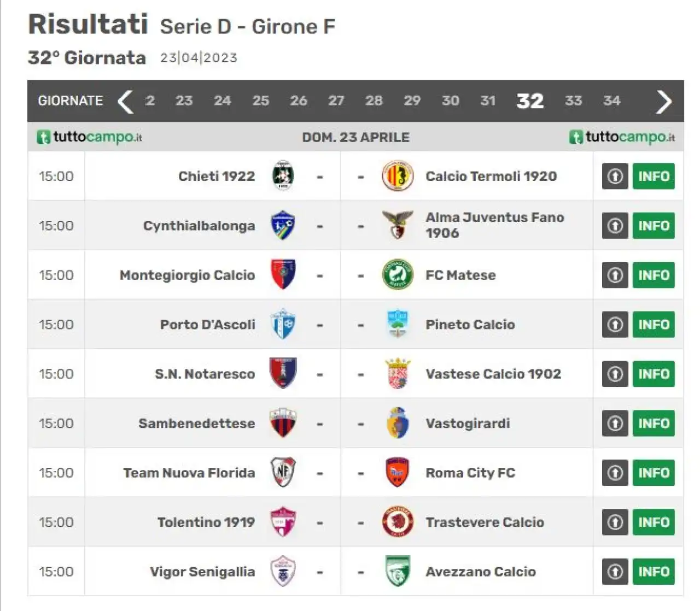Click the FC Matese green crest
The image size is (700, 611).
tap(398, 274)
